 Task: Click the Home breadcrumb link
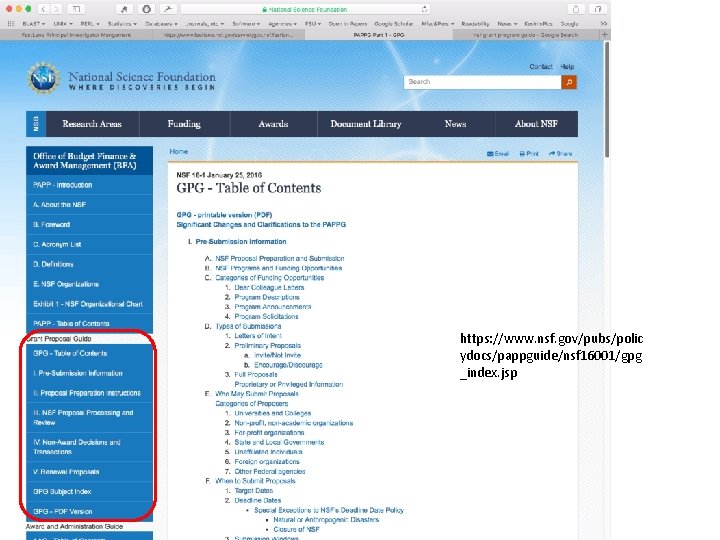coord(179,152)
